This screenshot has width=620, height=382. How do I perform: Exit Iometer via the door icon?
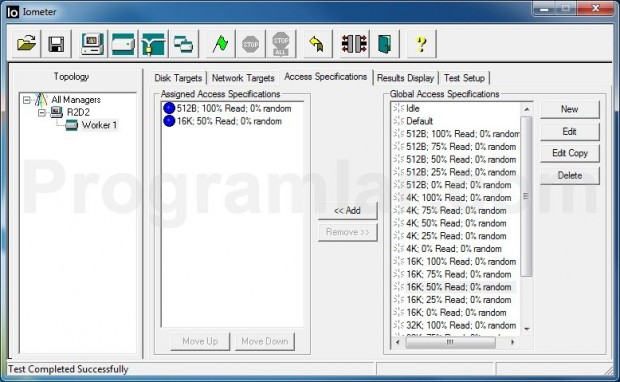click(x=384, y=43)
